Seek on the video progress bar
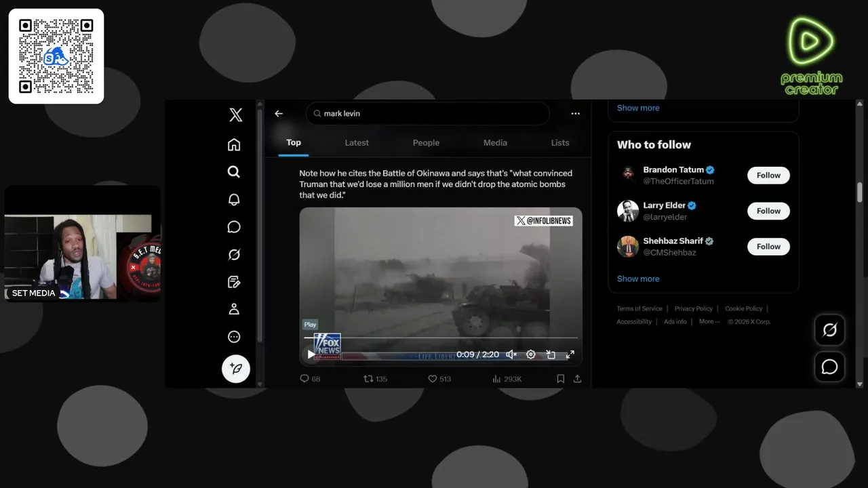Screen dimensions: 868x488 pos(441,338)
